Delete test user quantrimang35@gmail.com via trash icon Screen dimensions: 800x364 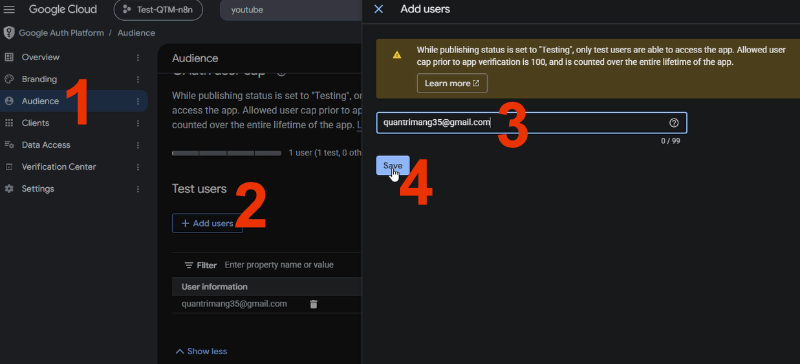[x=313, y=304]
